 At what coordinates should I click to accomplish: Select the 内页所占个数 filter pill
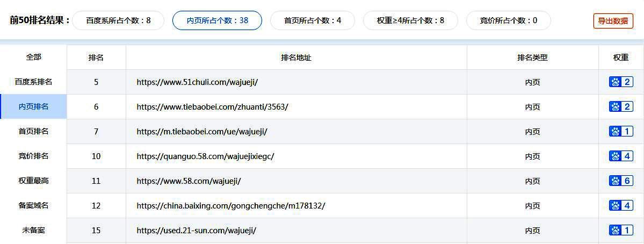click(x=217, y=20)
